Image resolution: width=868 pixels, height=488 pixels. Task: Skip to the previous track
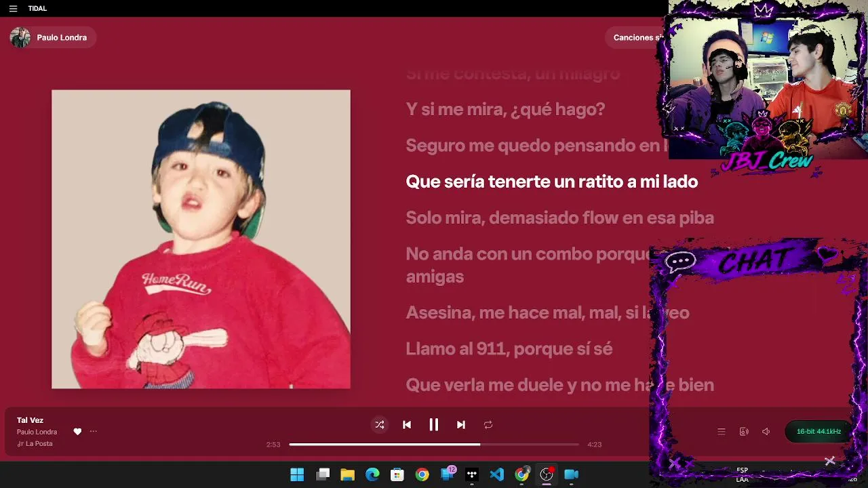pos(407,425)
